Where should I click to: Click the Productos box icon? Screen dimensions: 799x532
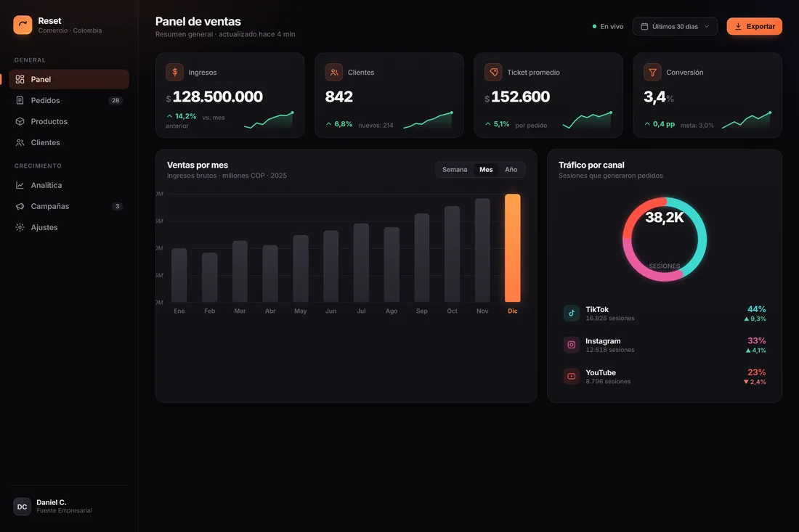point(20,121)
